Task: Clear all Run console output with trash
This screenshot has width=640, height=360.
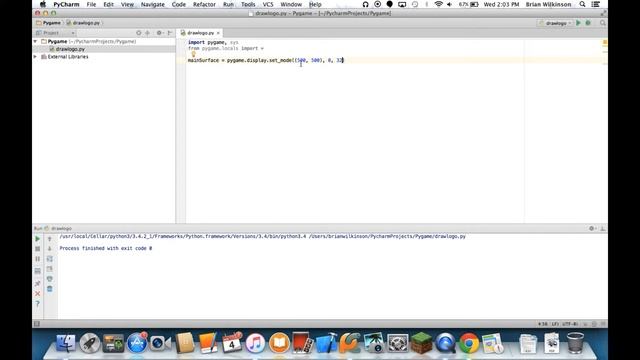Action: [50, 289]
